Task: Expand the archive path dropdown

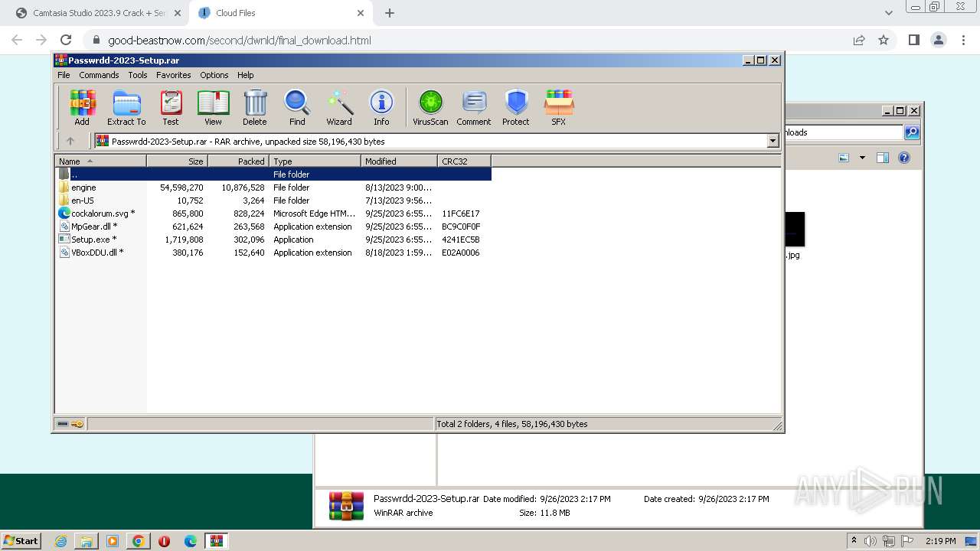Action: (773, 141)
